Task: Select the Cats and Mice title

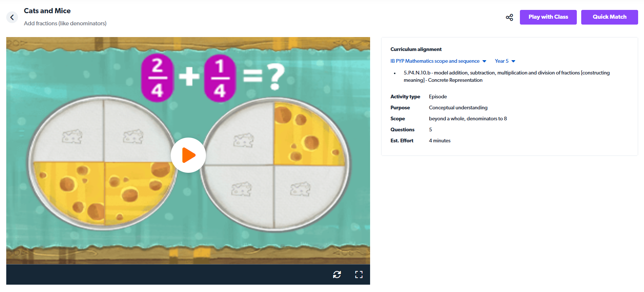Action: 47,11
